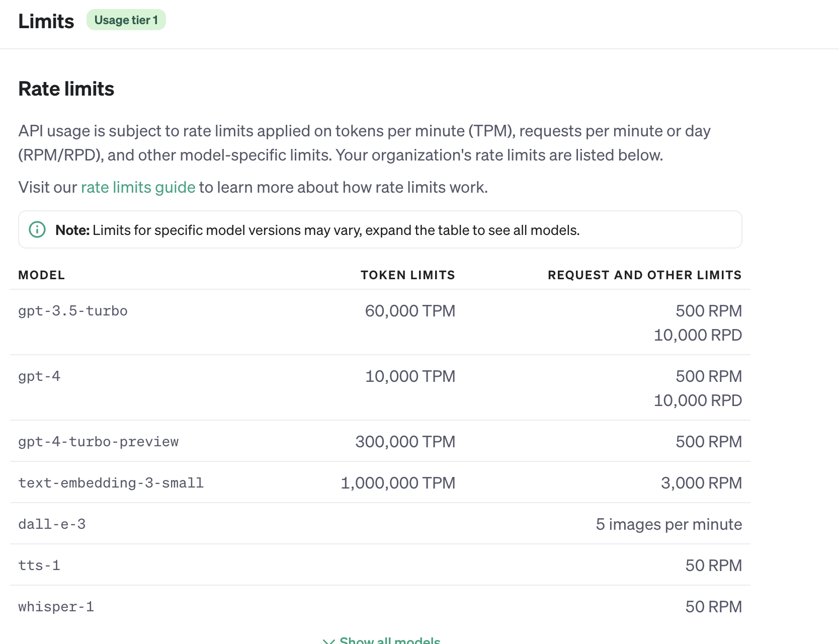Click the 5 images per minute value
This screenshot has width=839, height=644.
668,524
